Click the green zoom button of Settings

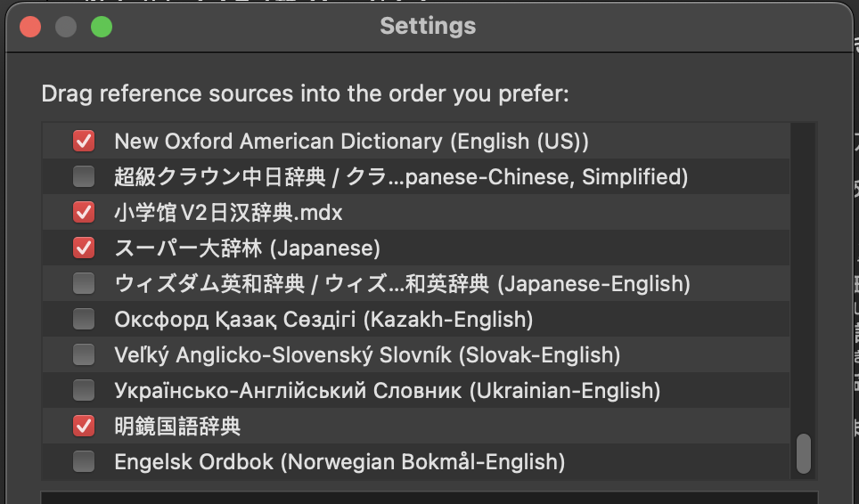point(102,27)
